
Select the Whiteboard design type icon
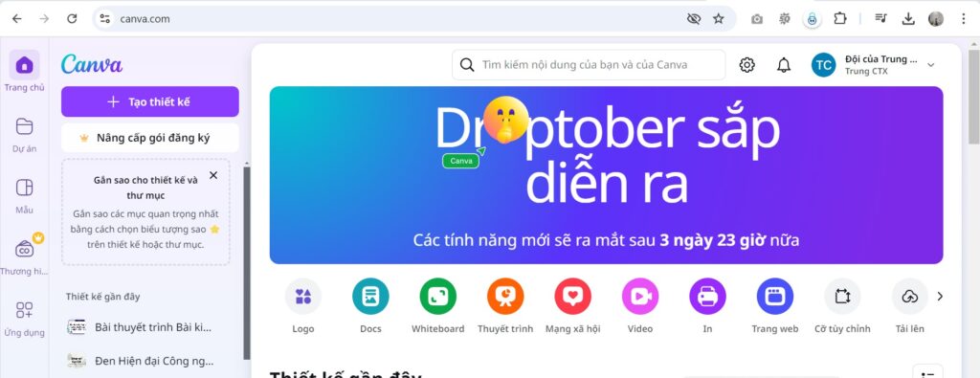438,296
